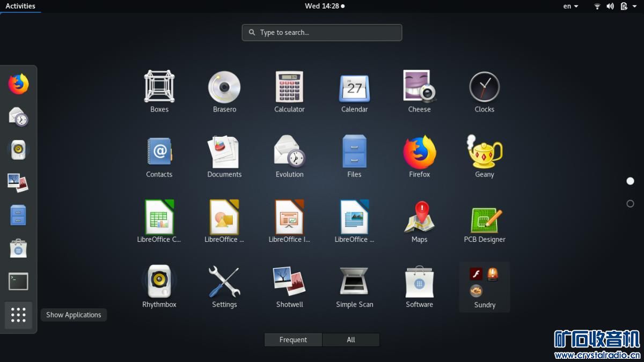Launch Shotwell from the app grid
Viewport: 644px width, 362px height.
coord(289,286)
